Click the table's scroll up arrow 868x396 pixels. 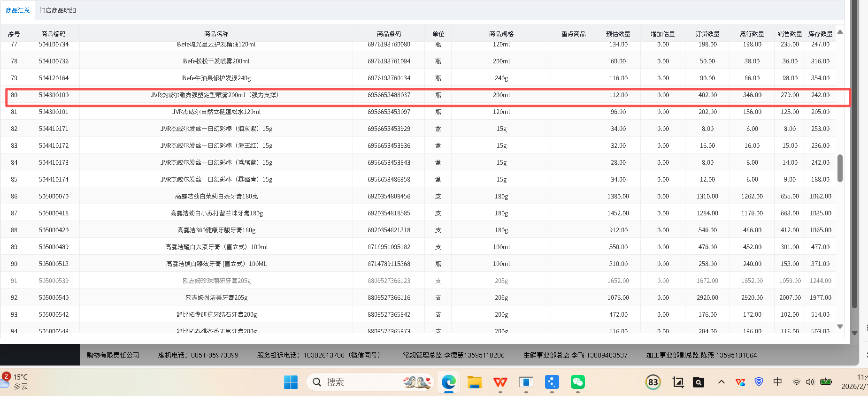(840, 32)
